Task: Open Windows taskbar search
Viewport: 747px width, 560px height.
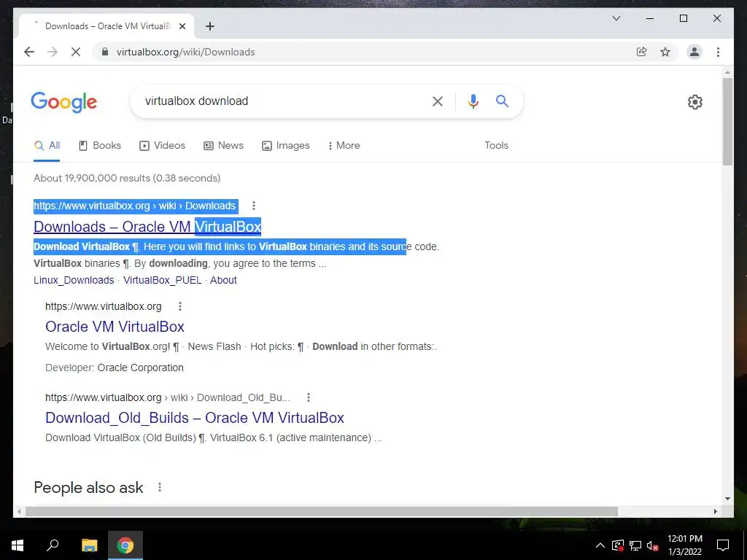Action: [x=53, y=545]
